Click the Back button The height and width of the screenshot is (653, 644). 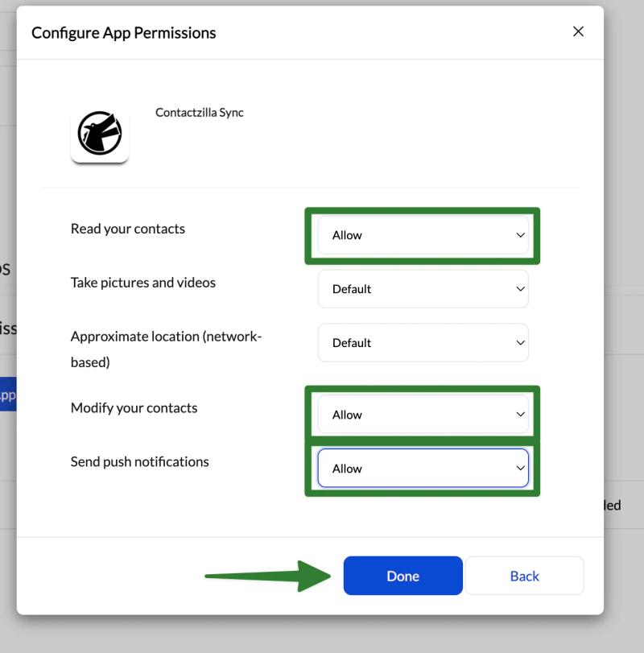click(x=524, y=576)
